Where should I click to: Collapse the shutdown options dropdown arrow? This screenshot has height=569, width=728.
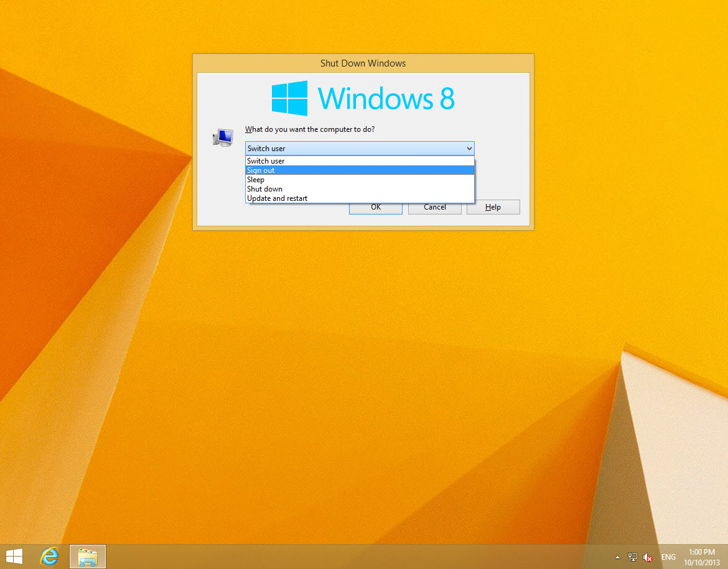pyautogui.click(x=469, y=149)
